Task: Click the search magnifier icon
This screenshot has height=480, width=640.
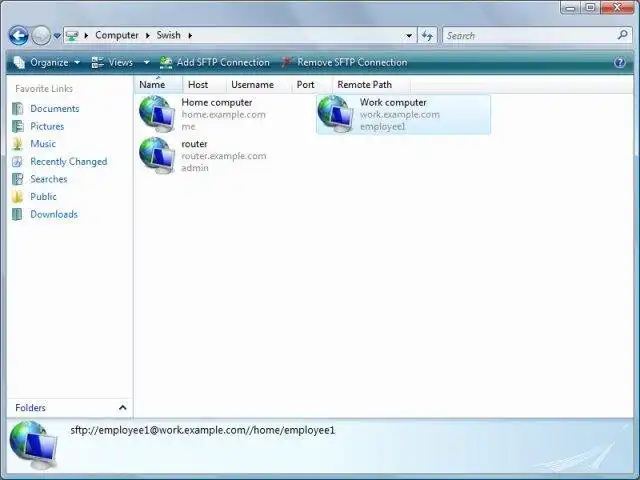Action: point(622,35)
